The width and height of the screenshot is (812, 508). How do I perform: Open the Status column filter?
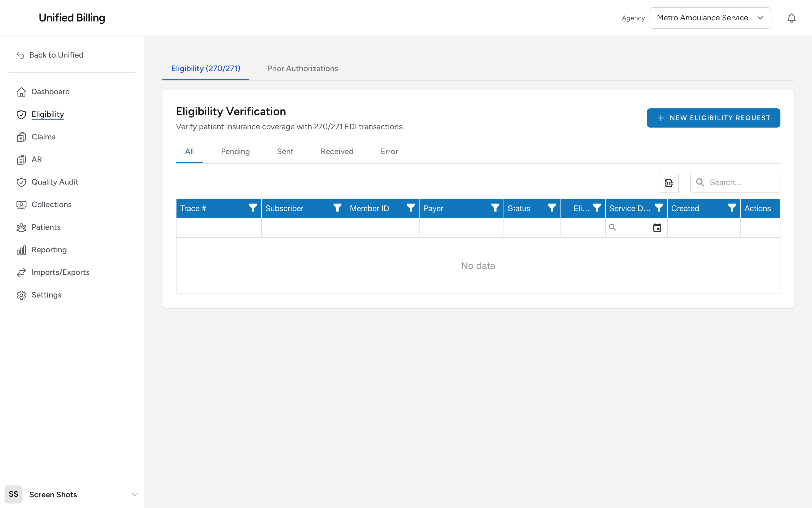(551, 208)
